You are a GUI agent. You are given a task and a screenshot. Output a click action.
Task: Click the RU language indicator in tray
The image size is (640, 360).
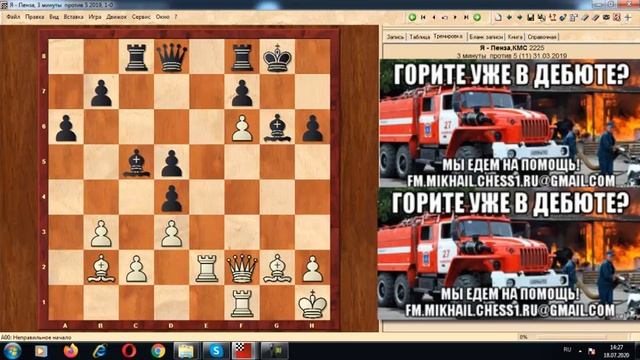point(567,350)
